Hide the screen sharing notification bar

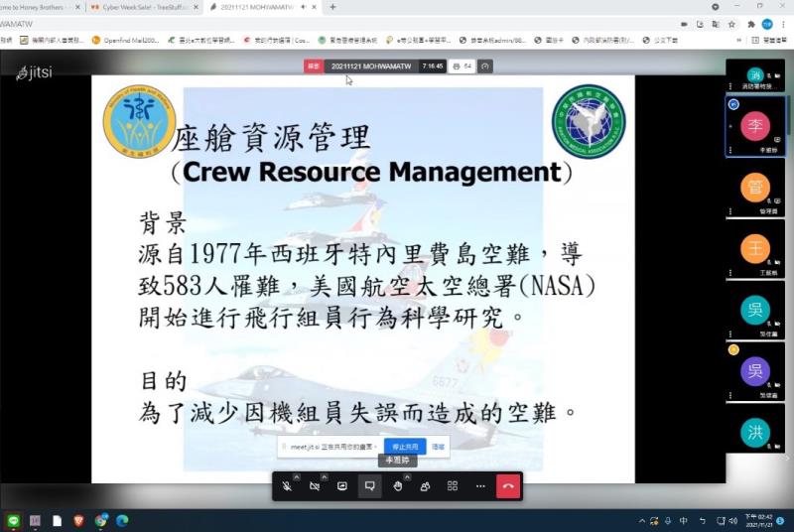438,447
